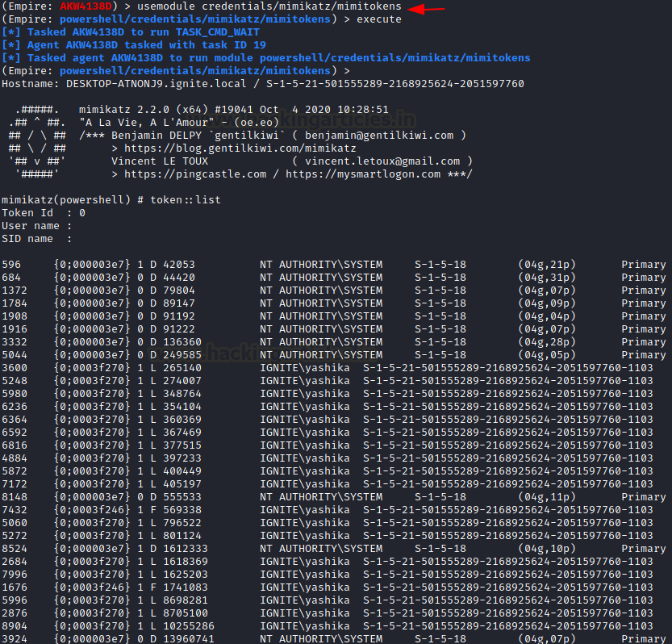This screenshot has width=672, height=644.
Task: Click NT AUTHORITY\SYSTEM in row 596
Action: click(x=321, y=265)
